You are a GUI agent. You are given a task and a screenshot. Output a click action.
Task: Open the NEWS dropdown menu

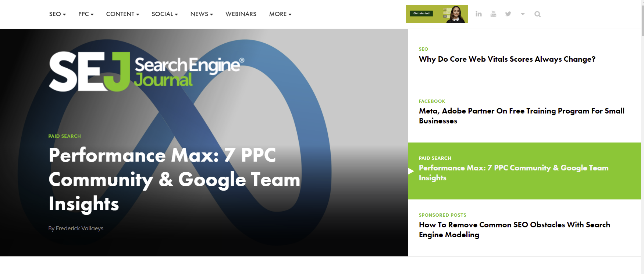pyautogui.click(x=202, y=14)
